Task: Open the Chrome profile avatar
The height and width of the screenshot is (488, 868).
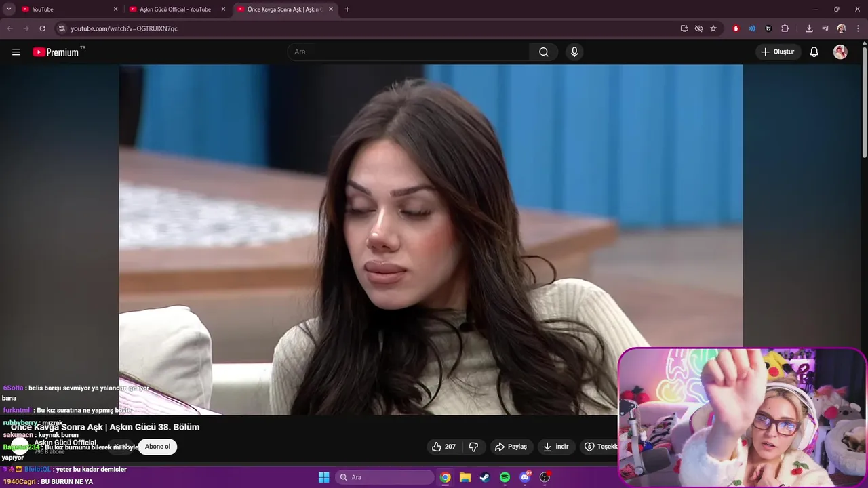Action: pyautogui.click(x=842, y=28)
